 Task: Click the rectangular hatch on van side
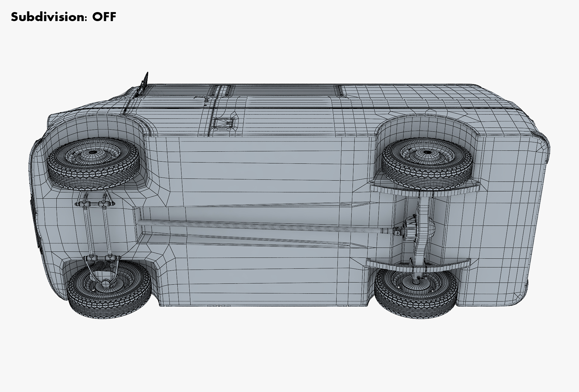tap(224, 122)
